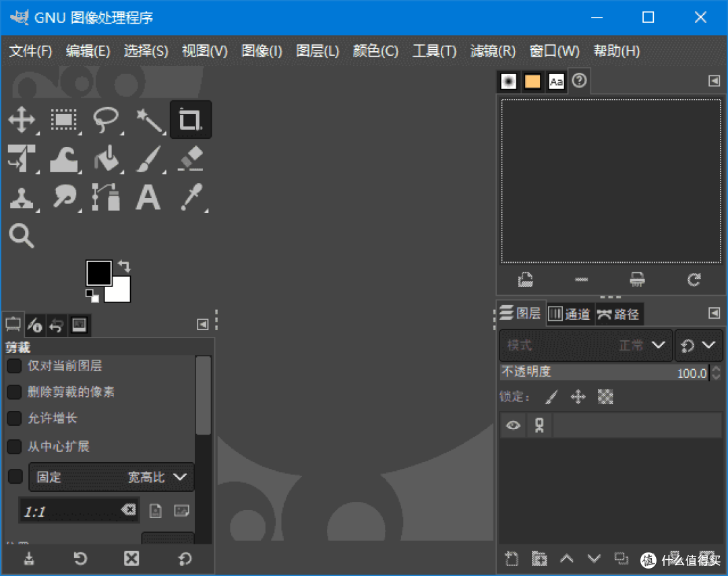728x576 pixels.
Task: Open the 滤镜(R) menu
Action: tap(493, 51)
